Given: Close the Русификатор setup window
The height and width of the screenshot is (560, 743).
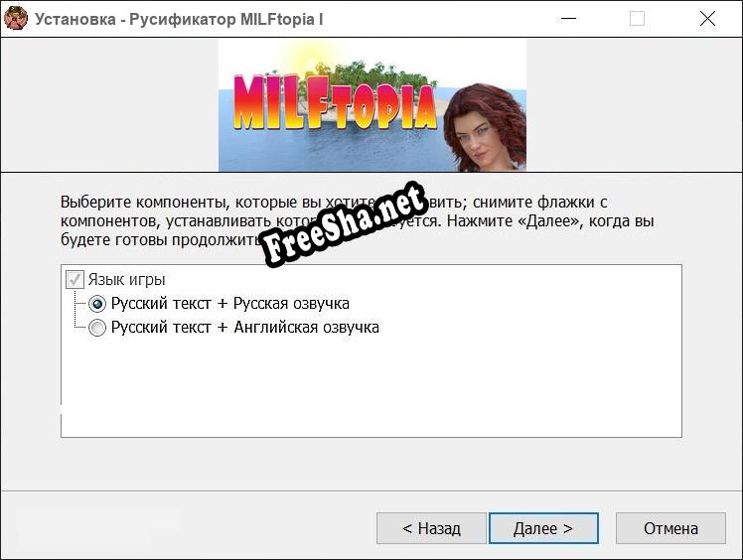Looking at the screenshot, I should click(x=707, y=19).
